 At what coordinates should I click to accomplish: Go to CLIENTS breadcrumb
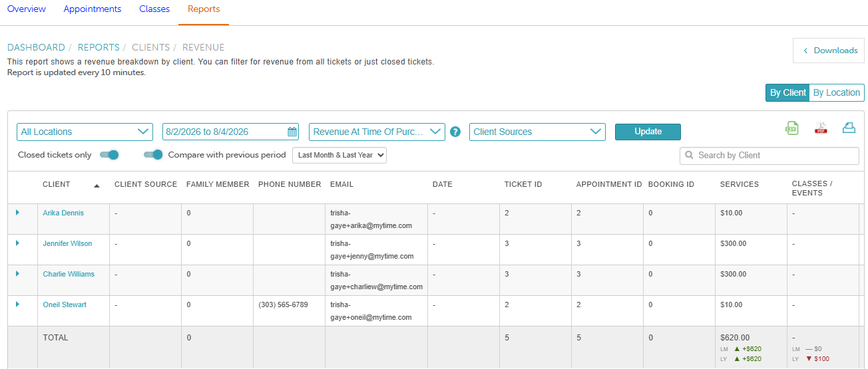pyautogui.click(x=151, y=47)
